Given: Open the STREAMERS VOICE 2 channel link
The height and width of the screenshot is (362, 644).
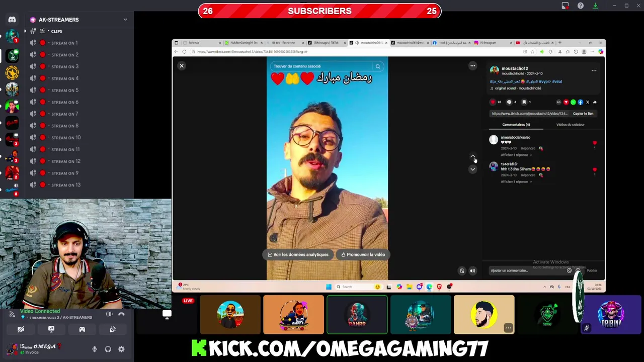Looking at the screenshot, I should pyautogui.click(x=60, y=318).
